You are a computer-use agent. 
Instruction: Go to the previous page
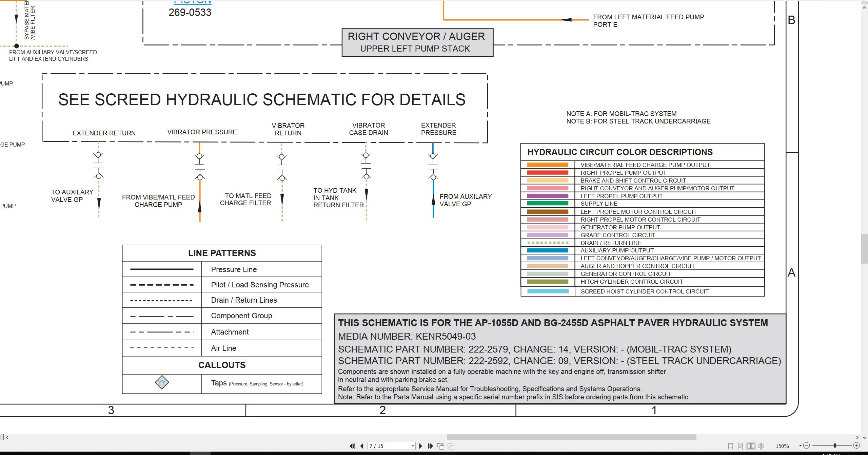tap(362, 446)
